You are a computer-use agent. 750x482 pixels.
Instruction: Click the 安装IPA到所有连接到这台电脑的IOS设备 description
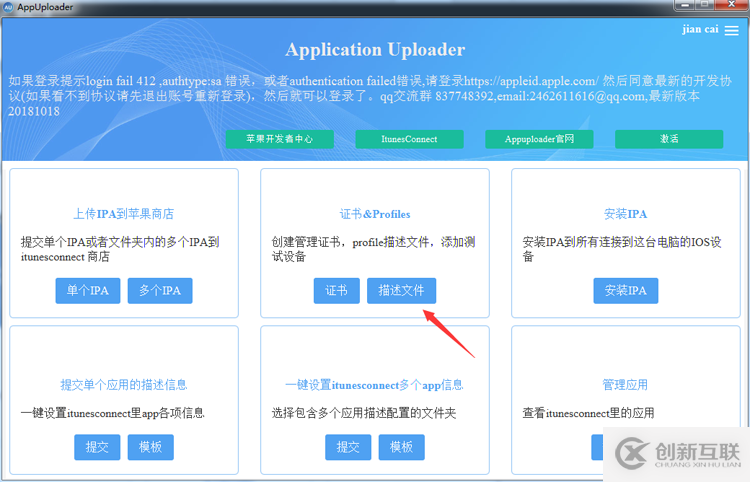pos(622,249)
